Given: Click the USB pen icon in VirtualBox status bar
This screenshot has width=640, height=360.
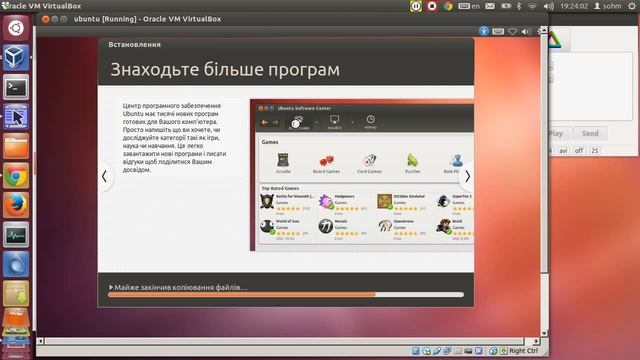Looking at the screenshot, I should [x=437, y=351].
